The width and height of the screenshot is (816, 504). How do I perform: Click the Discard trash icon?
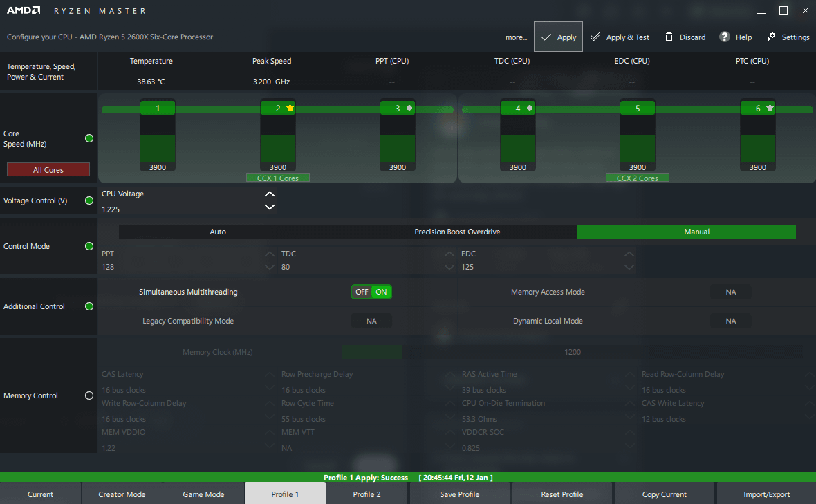point(669,37)
